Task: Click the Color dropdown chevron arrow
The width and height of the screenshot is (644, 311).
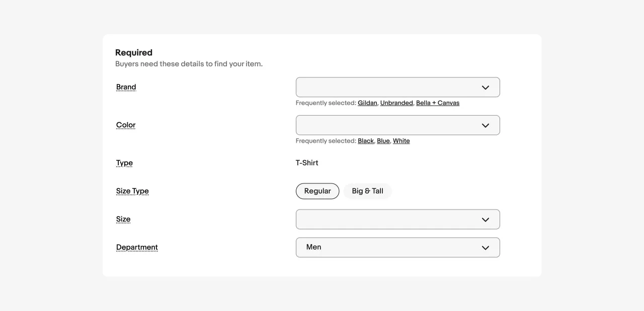Action: 485,126
